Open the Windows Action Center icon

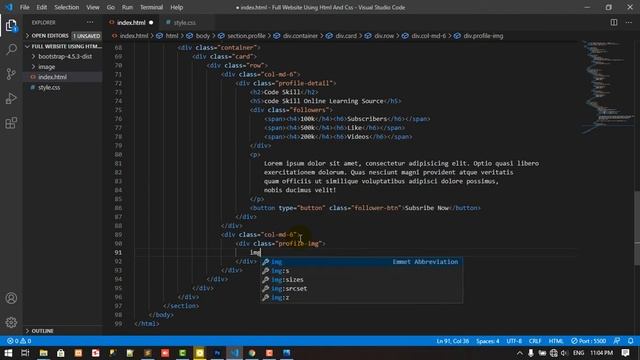click(x=625, y=353)
